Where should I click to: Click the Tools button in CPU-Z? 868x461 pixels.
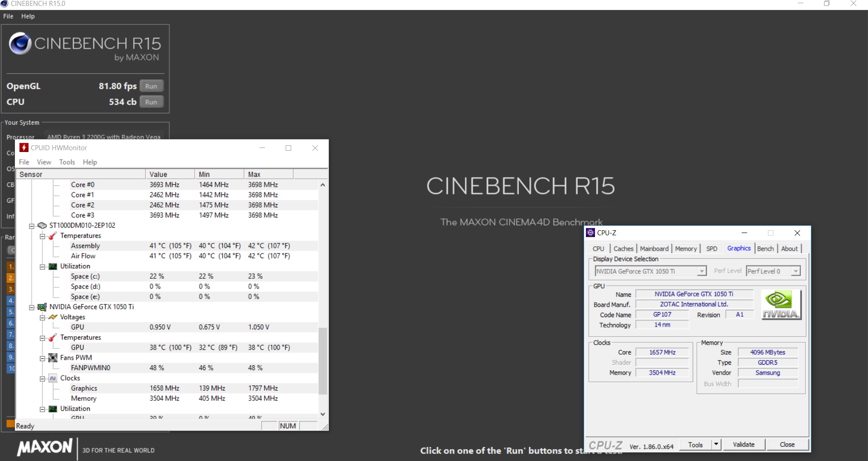click(695, 444)
